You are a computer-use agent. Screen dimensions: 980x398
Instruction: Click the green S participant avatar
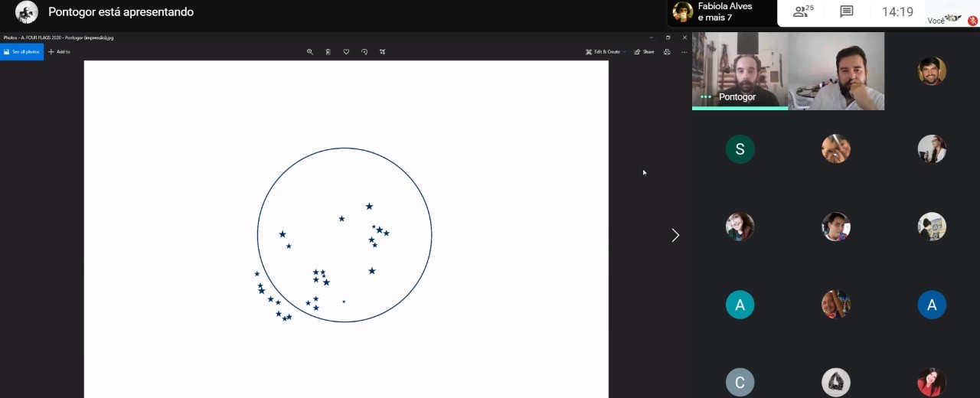[x=740, y=149]
